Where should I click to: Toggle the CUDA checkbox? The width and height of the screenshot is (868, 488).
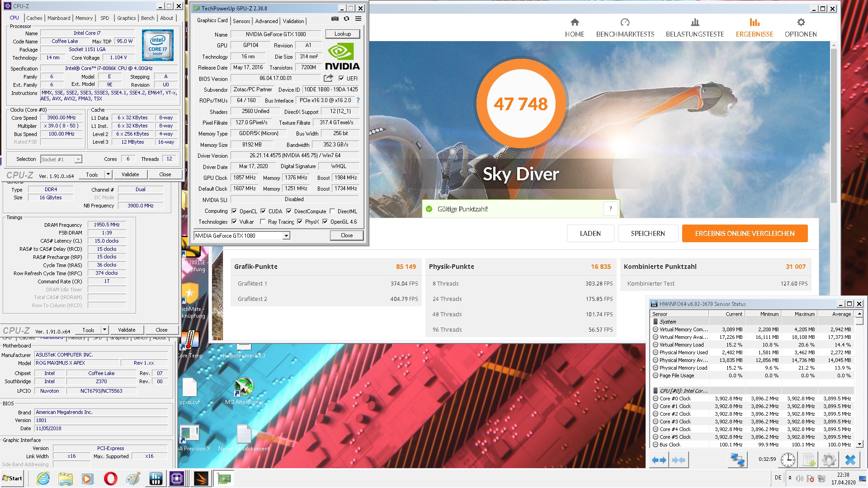tap(263, 211)
